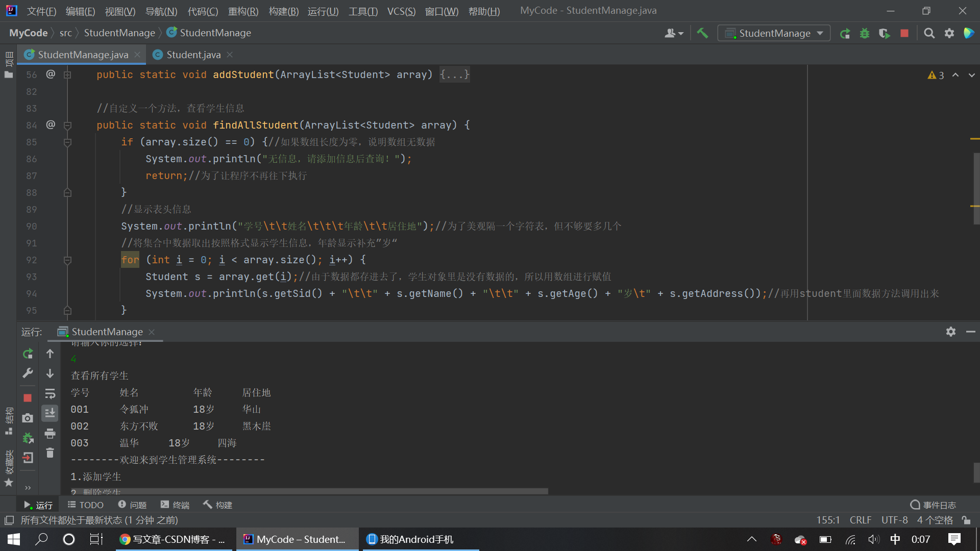Click the console horizontal scrollbar
The image size is (980, 551).
(309, 491)
